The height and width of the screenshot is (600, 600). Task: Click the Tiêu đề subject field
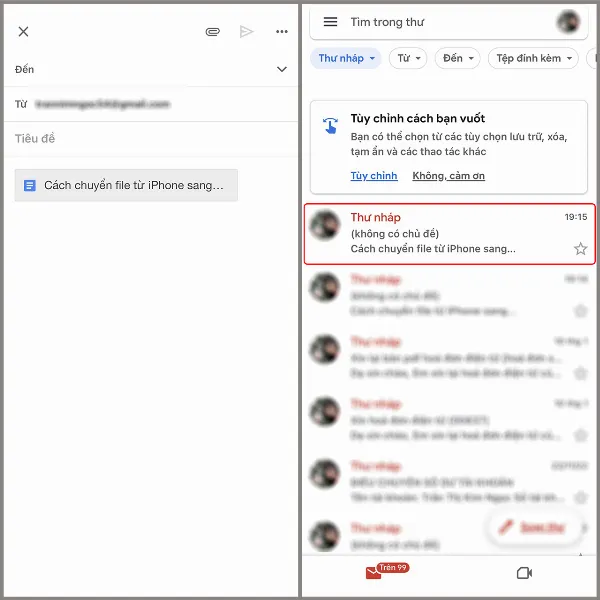tap(151, 139)
